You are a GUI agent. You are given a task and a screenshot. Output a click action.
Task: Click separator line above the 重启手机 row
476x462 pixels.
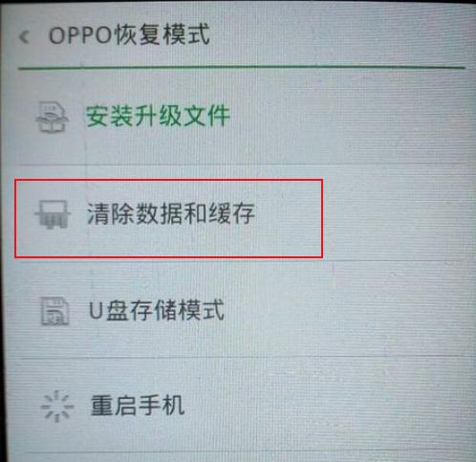click(x=241, y=358)
